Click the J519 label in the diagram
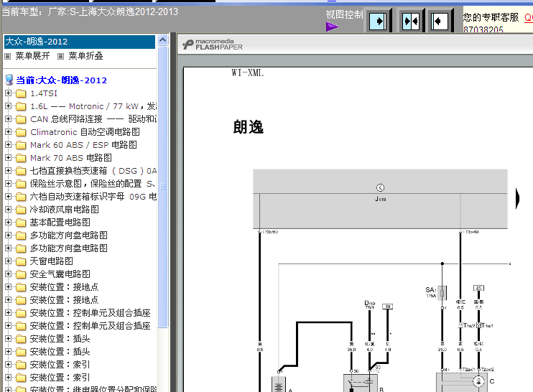 tap(381, 199)
